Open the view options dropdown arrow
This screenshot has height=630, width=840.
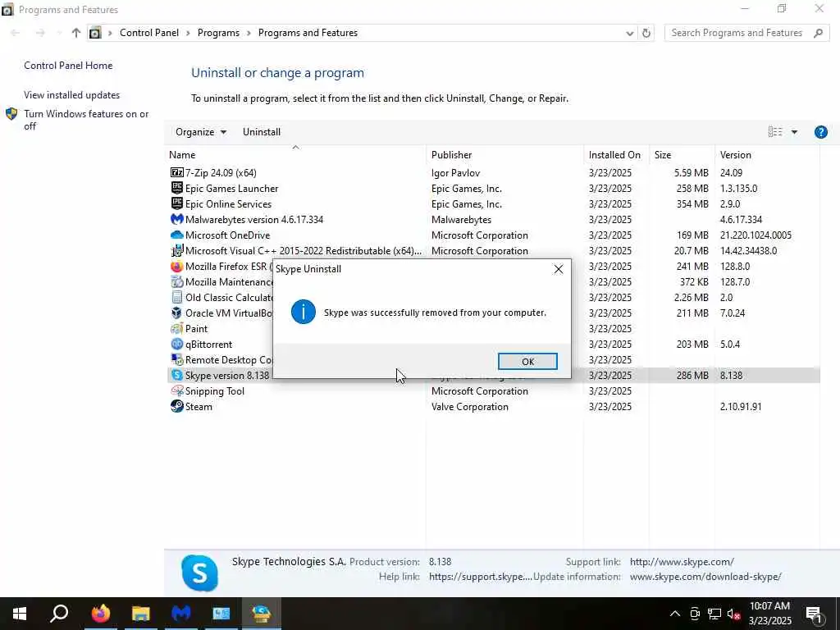pyautogui.click(x=794, y=132)
